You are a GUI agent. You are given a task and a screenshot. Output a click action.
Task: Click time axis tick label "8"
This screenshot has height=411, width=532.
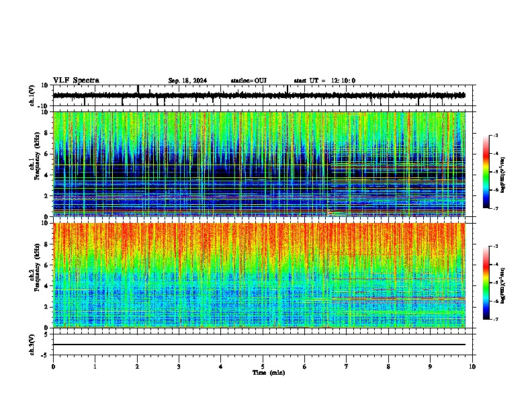pos(388,367)
